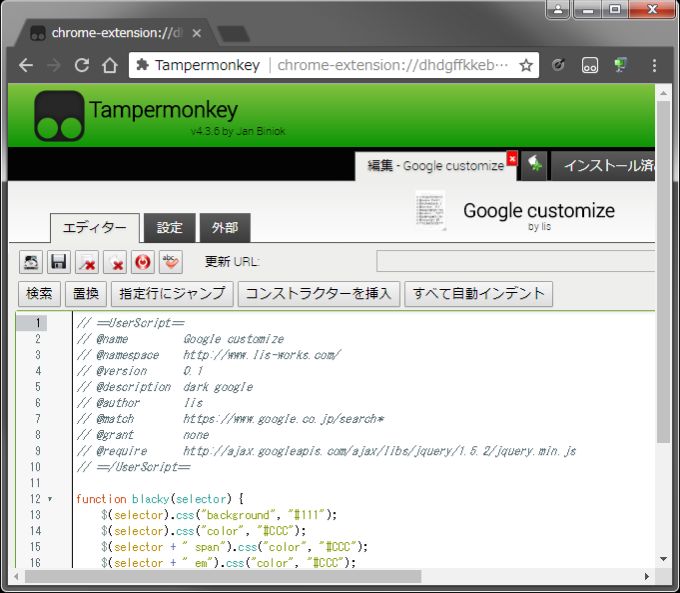The image size is (680, 593).
Task: Click the 'function blacky(selector)' code line
Action: pyautogui.click(x=160, y=499)
